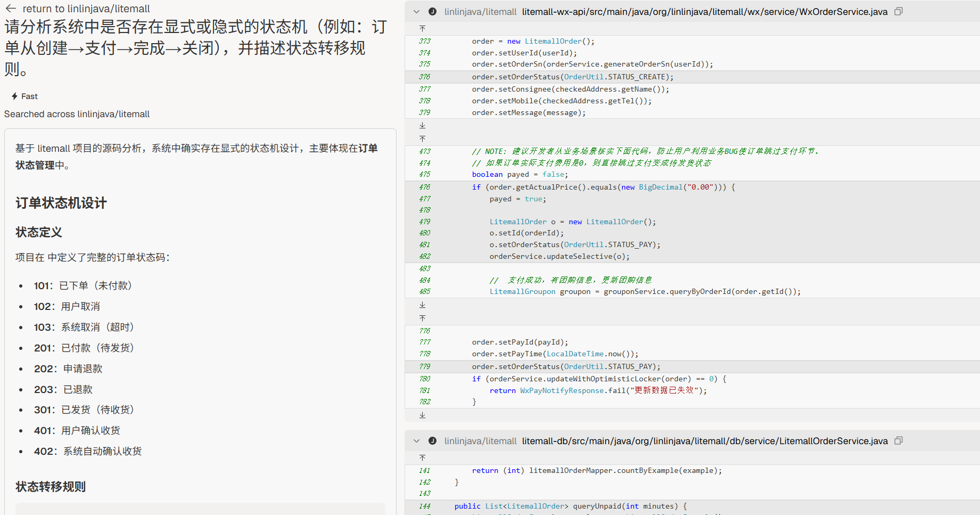Expand code above line 141 in LitemallOrderService
The width and height of the screenshot is (980, 515).
pos(422,457)
